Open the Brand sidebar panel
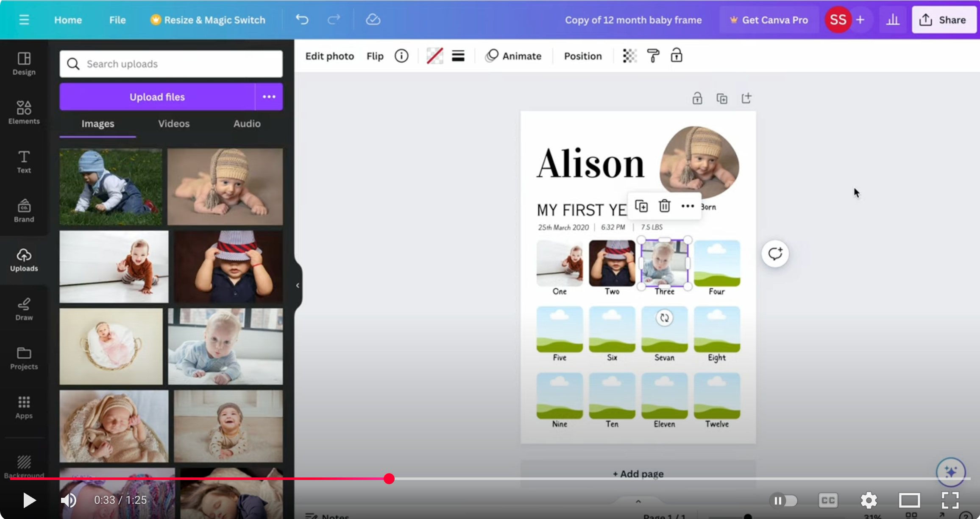This screenshot has width=980, height=519. pos(24,211)
